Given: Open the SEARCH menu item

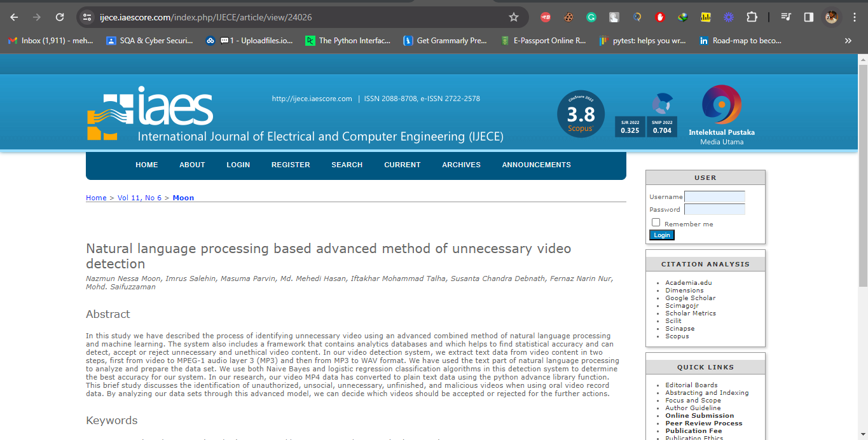Looking at the screenshot, I should (347, 165).
